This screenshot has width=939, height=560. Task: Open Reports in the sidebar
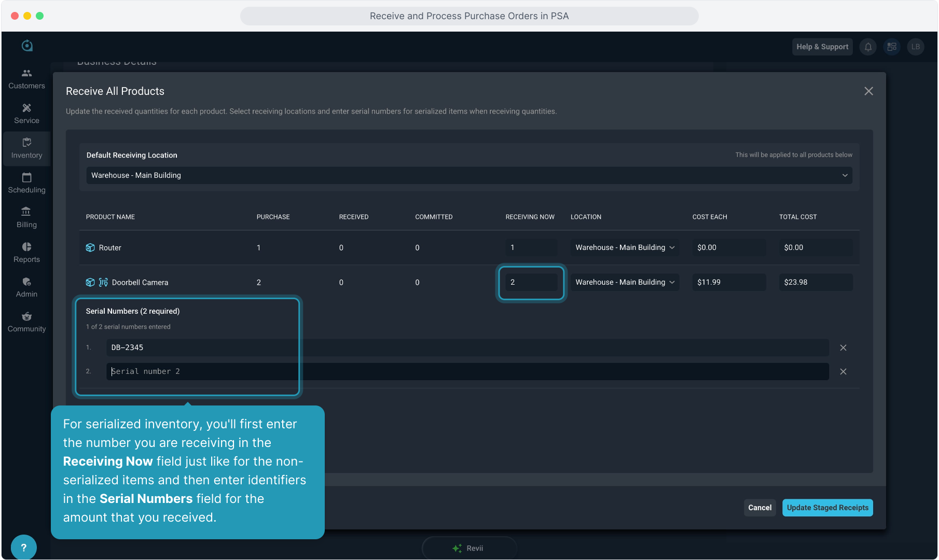[x=26, y=253]
